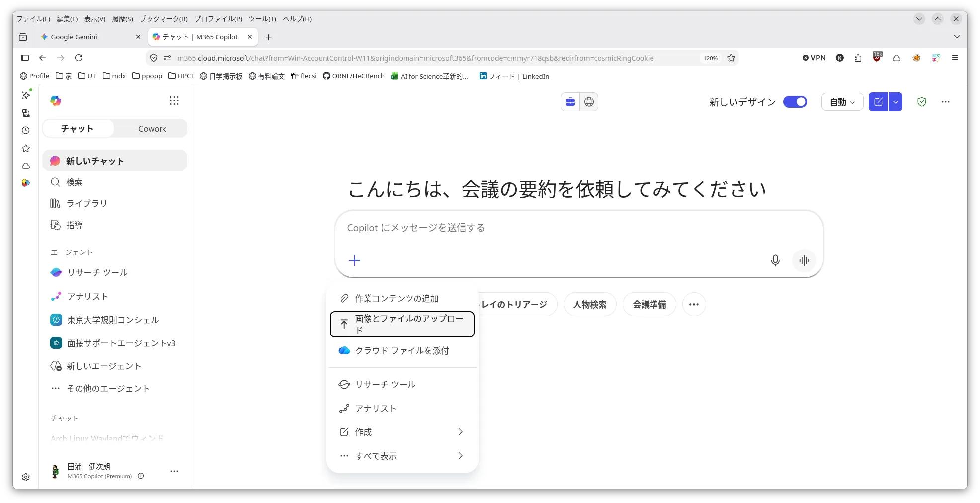Open the Firefox hamburger menu
980x503 pixels.
[x=955, y=58]
